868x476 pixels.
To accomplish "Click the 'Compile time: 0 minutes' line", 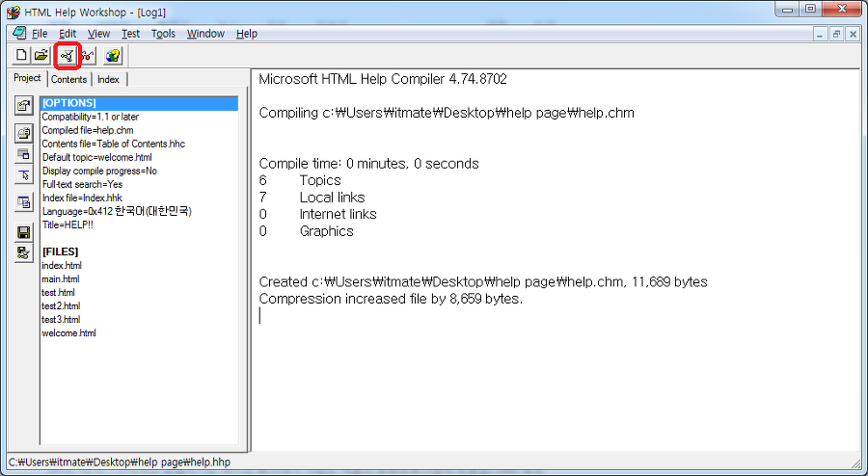I will [368, 164].
